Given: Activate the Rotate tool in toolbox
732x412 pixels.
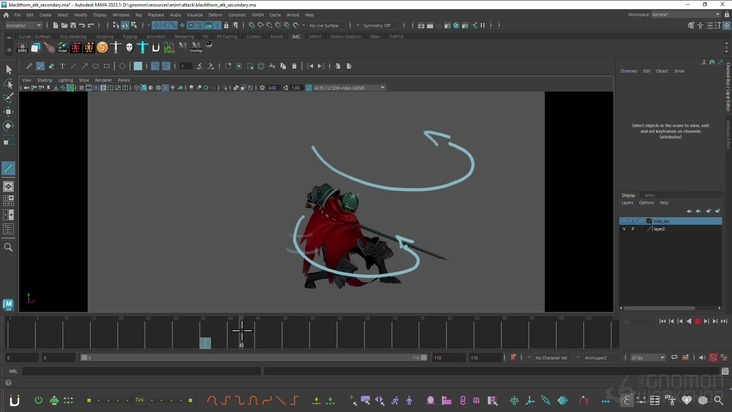Looking at the screenshot, I should [8, 126].
